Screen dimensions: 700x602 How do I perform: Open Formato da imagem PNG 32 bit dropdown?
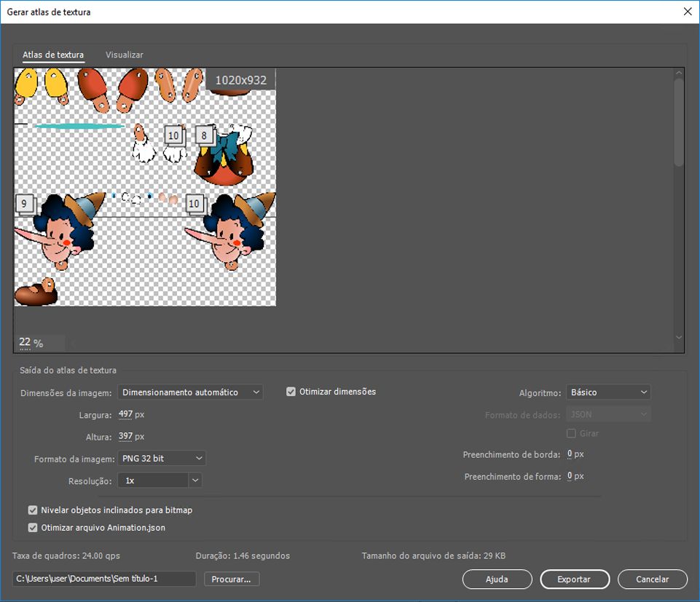click(162, 459)
